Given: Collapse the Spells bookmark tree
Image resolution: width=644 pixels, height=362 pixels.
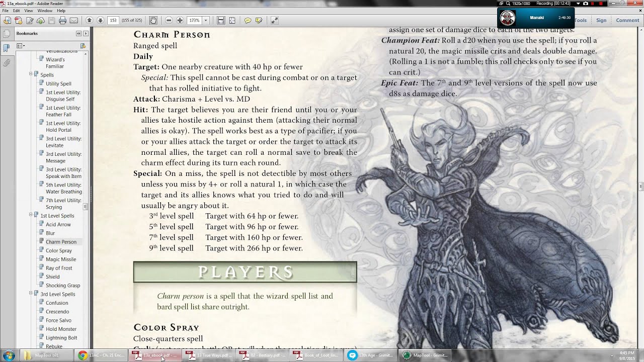Looking at the screenshot, I should (31, 74).
